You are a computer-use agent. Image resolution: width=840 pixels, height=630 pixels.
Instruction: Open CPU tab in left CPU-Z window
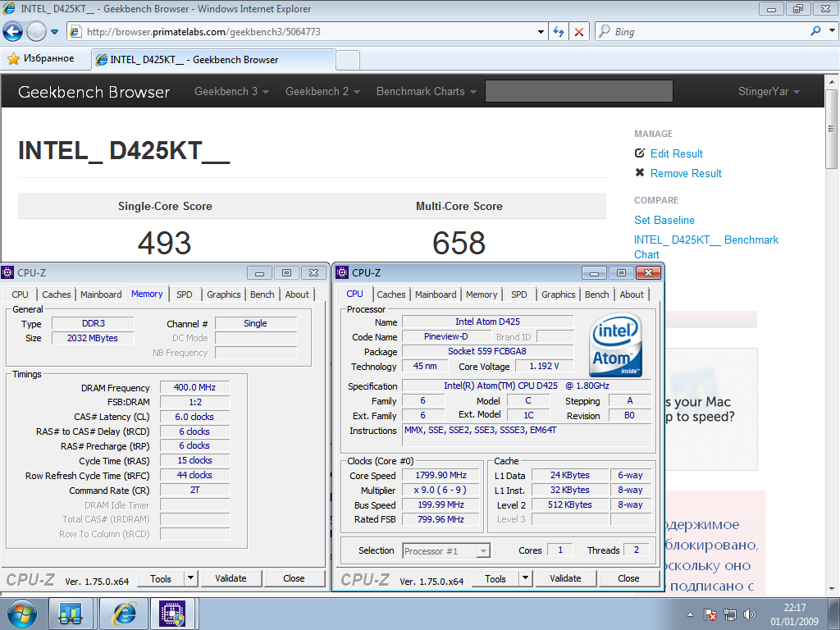click(x=20, y=294)
